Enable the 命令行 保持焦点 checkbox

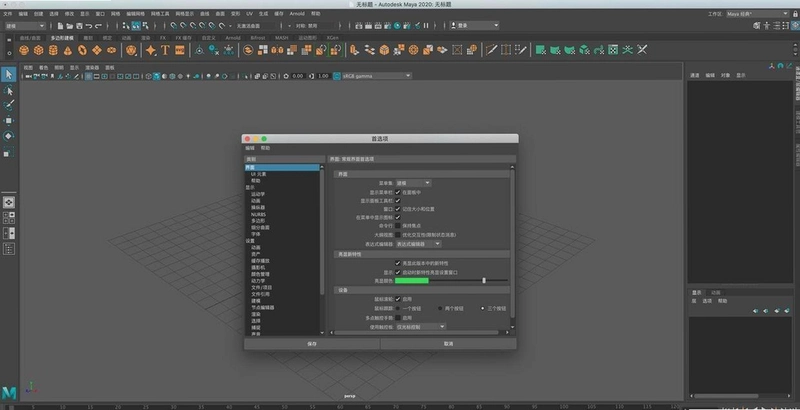(x=397, y=225)
